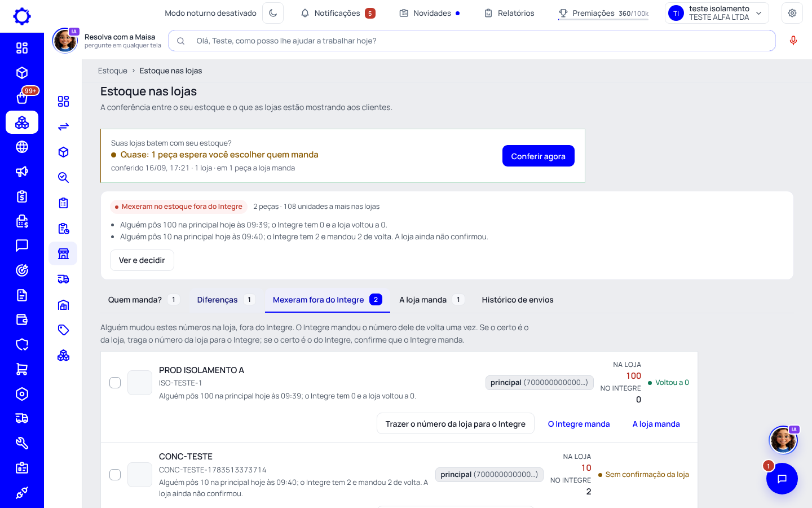Choose O Integre manda for PROD ISOLAMENTO A
This screenshot has width=812, height=508.
[579, 424]
